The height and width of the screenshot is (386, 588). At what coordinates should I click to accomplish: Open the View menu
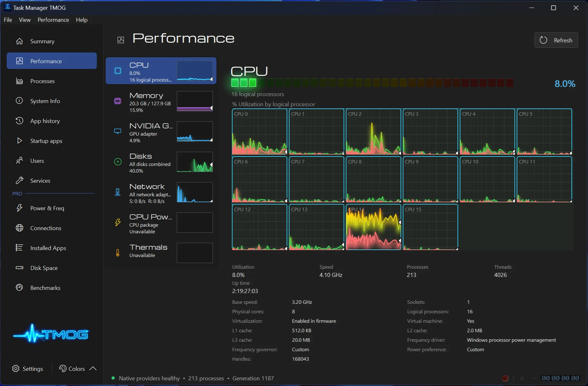pos(25,20)
